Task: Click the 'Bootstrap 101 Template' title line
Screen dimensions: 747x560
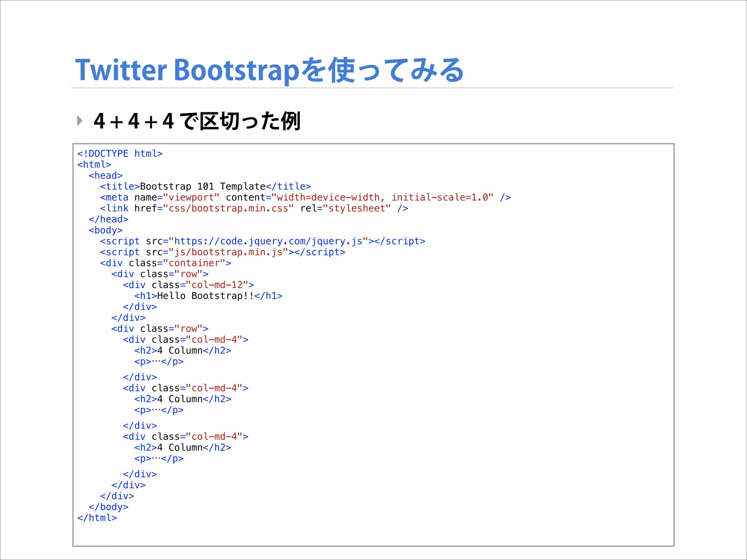Action: [x=206, y=187]
